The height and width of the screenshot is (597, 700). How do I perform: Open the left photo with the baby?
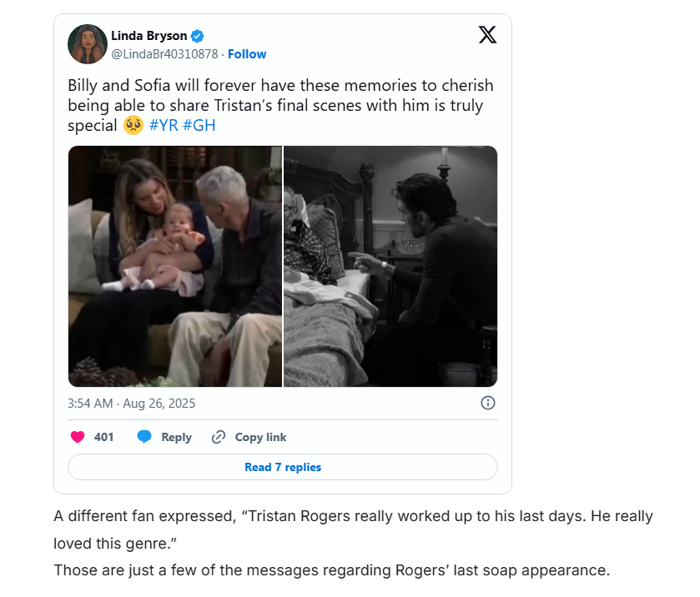click(175, 266)
